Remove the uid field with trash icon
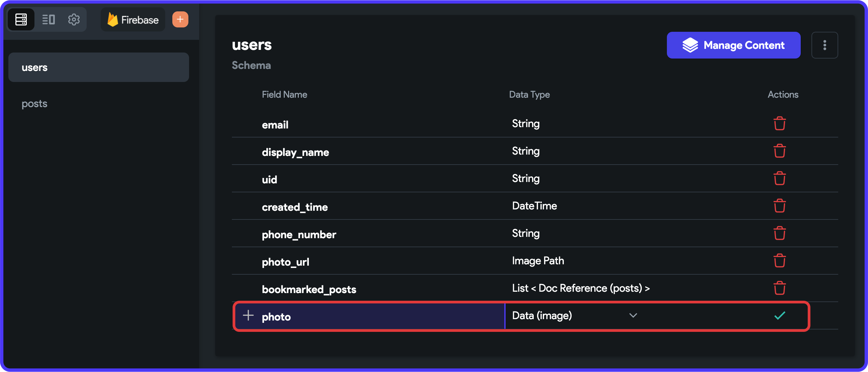 (x=779, y=178)
